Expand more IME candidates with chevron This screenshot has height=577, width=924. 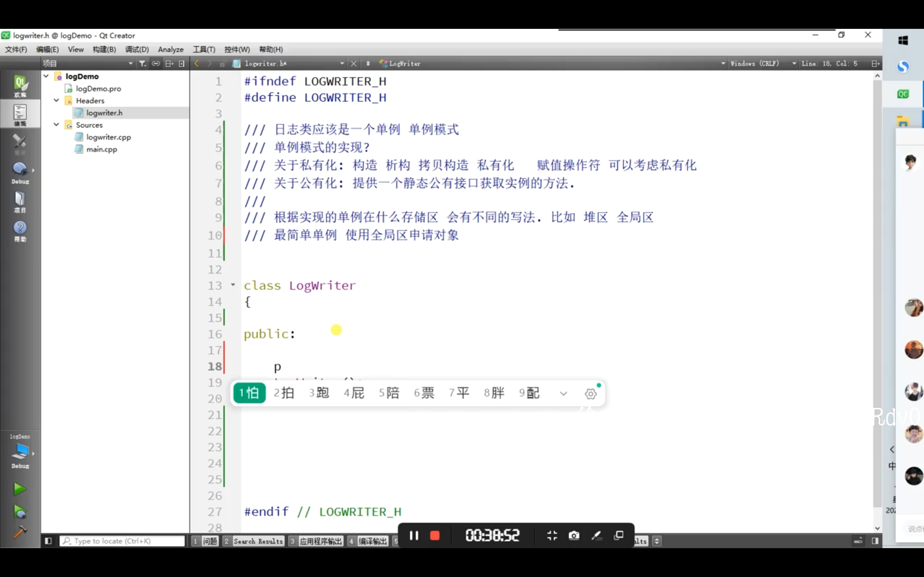[x=563, y=393]
